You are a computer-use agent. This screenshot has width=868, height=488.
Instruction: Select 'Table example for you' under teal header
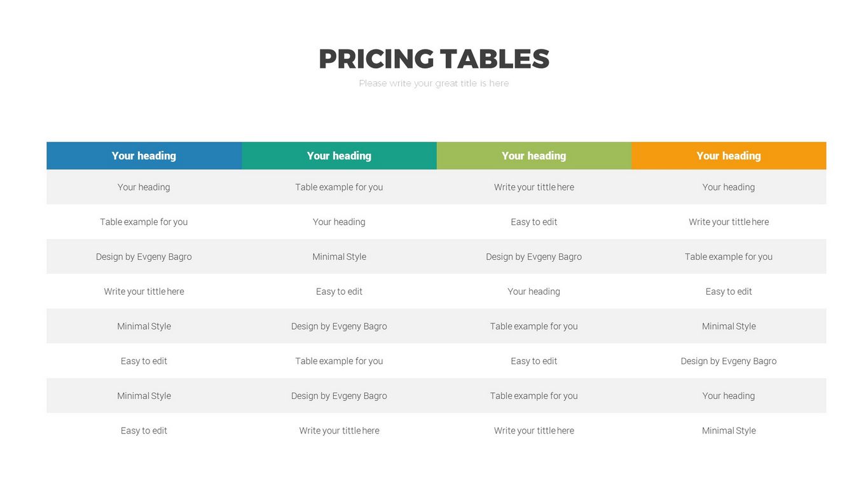pyautogui.click(x=339, y=187)
